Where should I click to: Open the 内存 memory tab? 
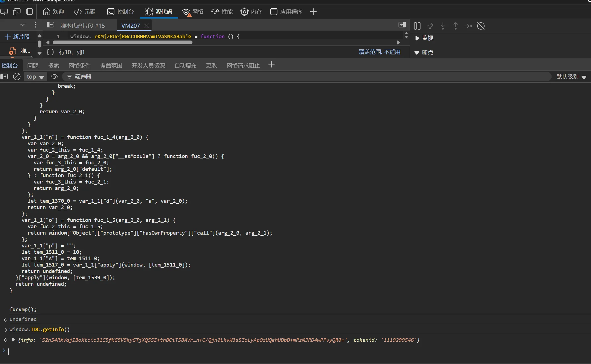click(251, 12)
